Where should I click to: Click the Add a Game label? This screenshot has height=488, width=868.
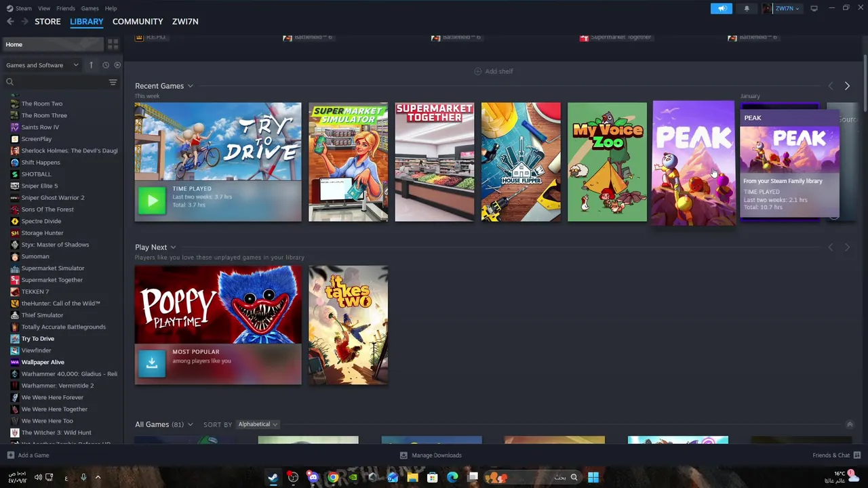tap(33, 455)
